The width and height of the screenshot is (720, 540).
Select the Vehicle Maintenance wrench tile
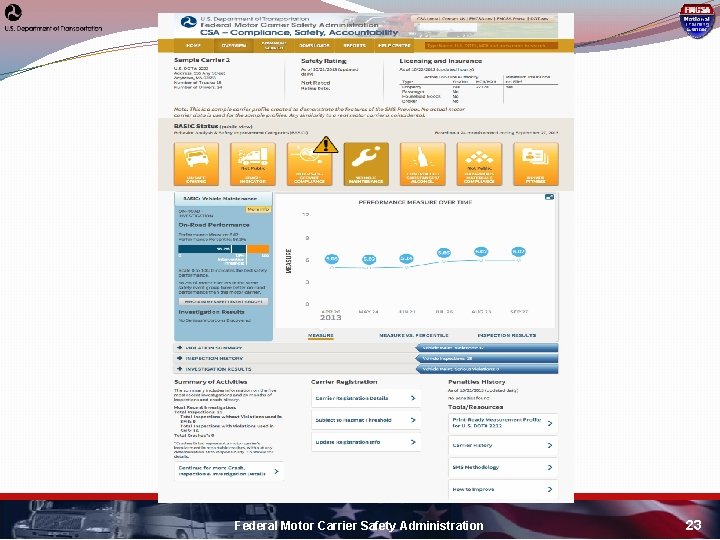tap(366, 164)
